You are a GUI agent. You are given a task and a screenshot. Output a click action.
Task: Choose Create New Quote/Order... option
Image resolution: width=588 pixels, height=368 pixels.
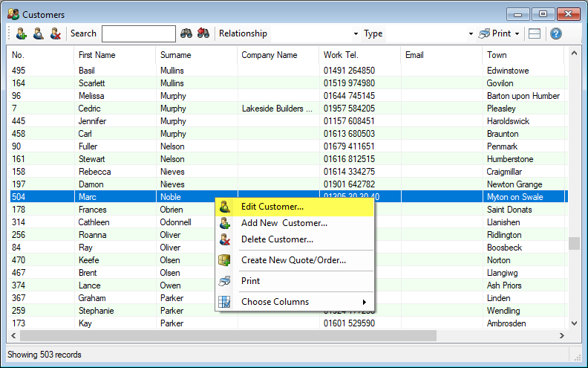click(x=293, y=260)
